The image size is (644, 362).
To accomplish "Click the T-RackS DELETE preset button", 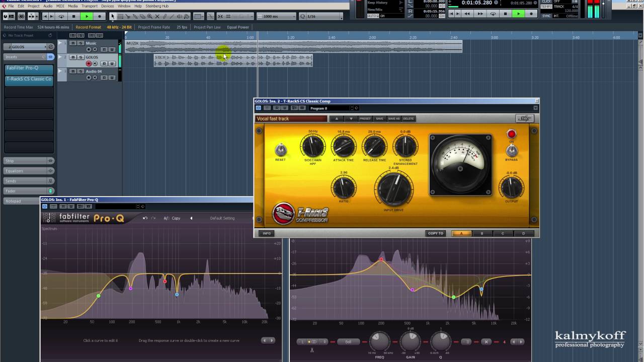I will click(408, 119).
